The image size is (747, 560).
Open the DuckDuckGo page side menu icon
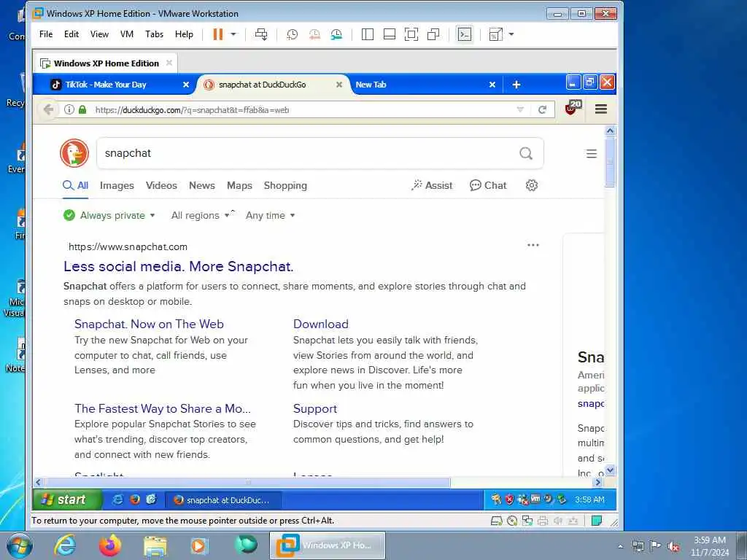591,153
